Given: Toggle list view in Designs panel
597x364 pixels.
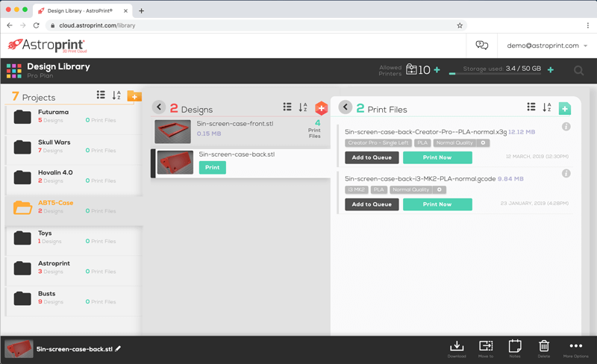Looking at the screenshot, I should (287, 107).
